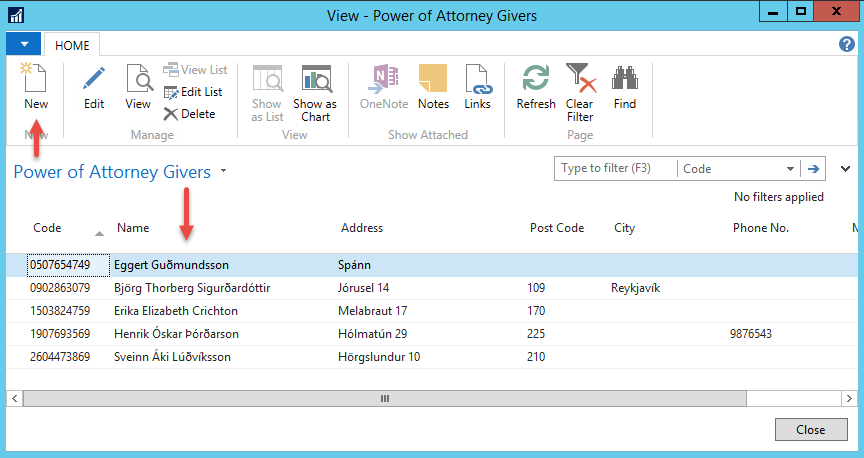Open the Code filter field dropdown
The height and width of the screenshot is (458, 864).
point(791,169)
